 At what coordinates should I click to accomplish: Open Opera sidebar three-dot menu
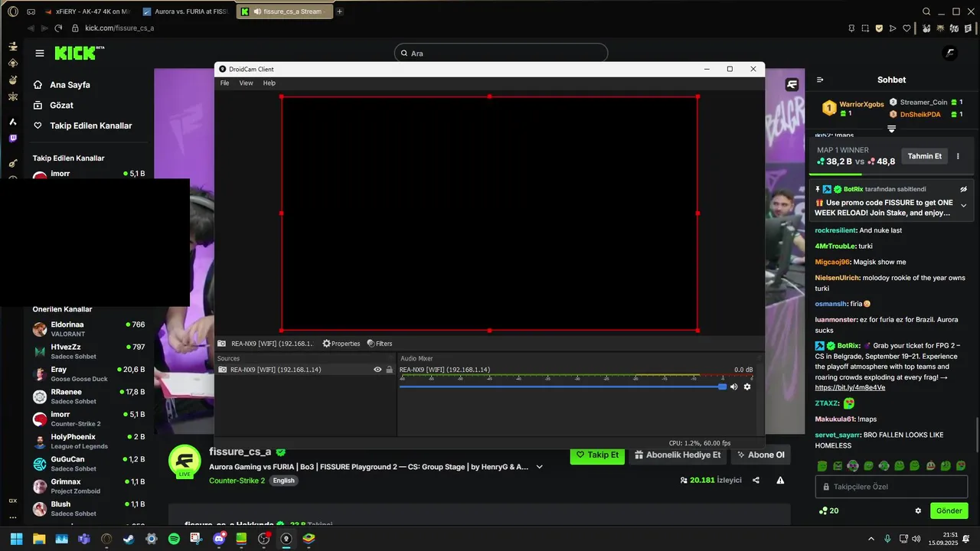(12, 518)
